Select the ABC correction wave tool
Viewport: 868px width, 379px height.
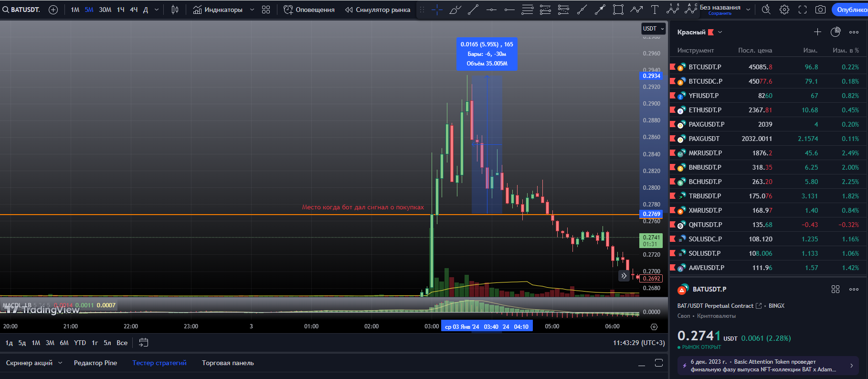click(691, 9)
